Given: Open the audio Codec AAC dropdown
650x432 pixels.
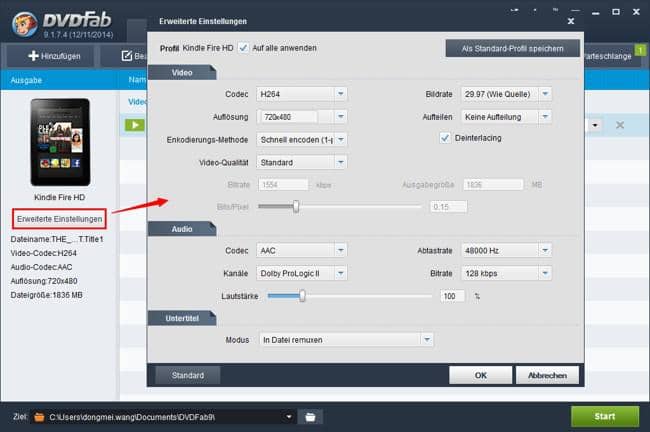Looking at the screenshot, I should [x=340, y=250].
